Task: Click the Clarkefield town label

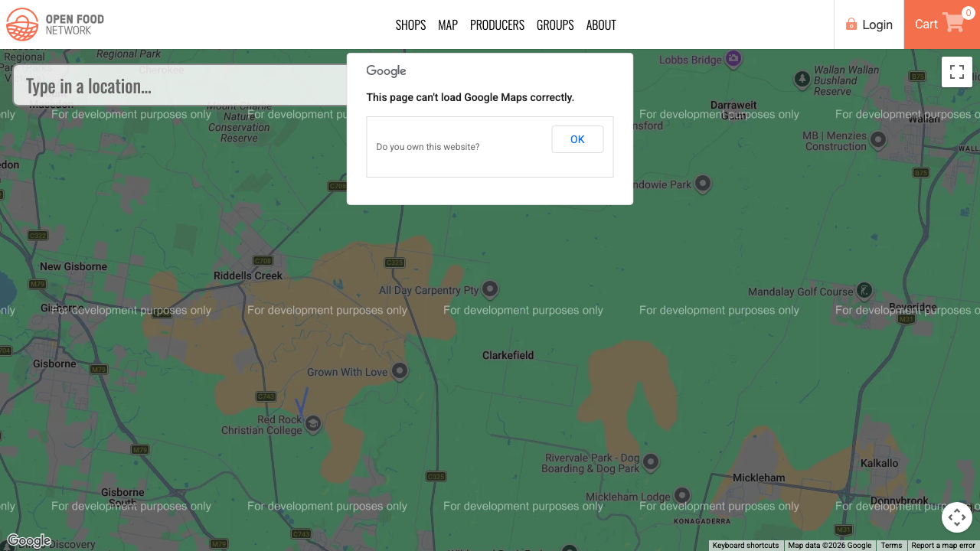Action: (508, 355)
